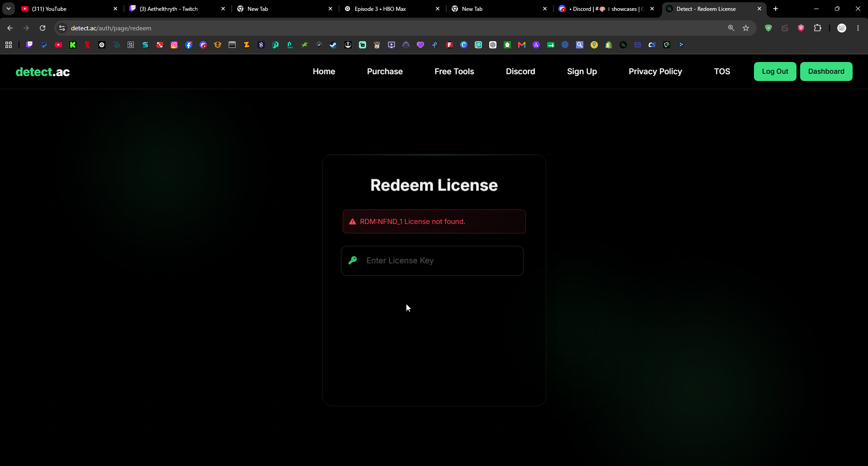The width and height of the screenshot is (868, 466).
Task: Open the zoom magnifier icon in address bar
Action: (x=731, y=28)
